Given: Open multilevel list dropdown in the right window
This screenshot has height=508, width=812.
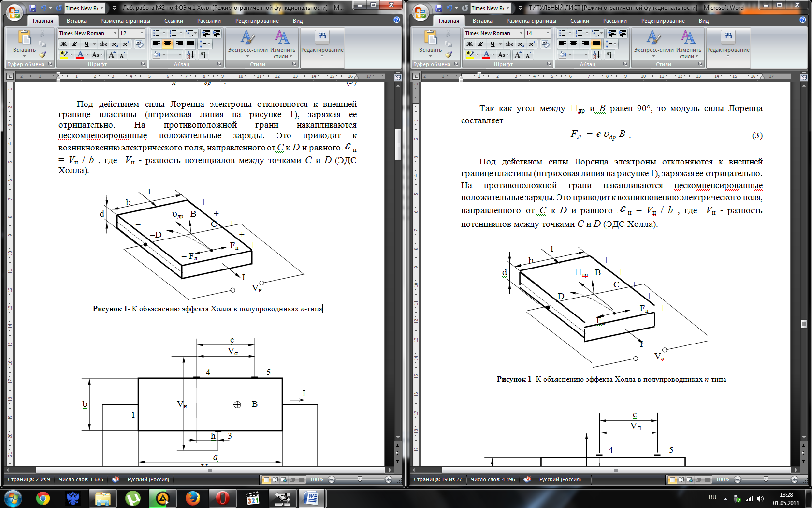Looking at the screenshot, I should [x=597, y=33].
